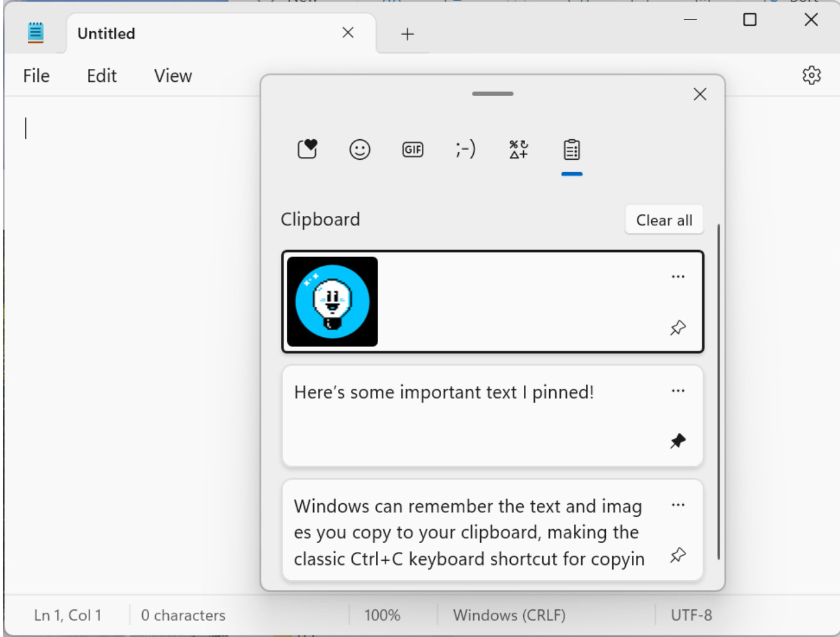The image size is (840, 637).
Task: Open your most recently used items
Action: click(307, 149)
